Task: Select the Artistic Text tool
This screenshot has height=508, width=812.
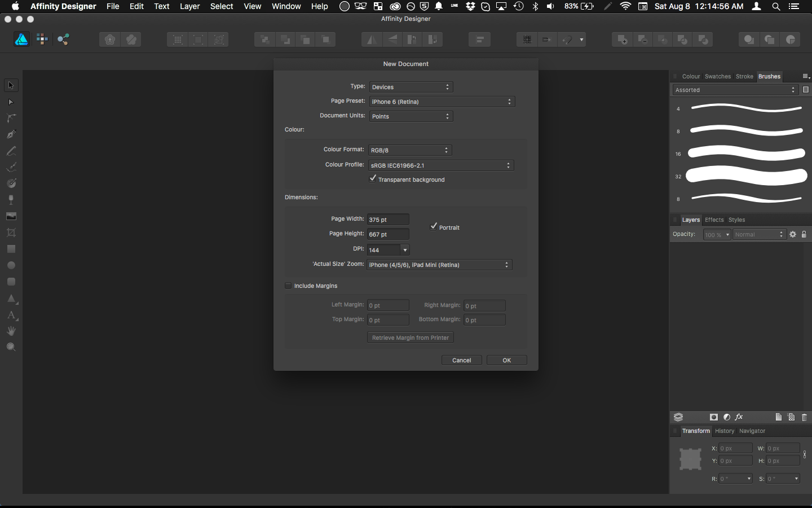Action: [x=11, y=315]
